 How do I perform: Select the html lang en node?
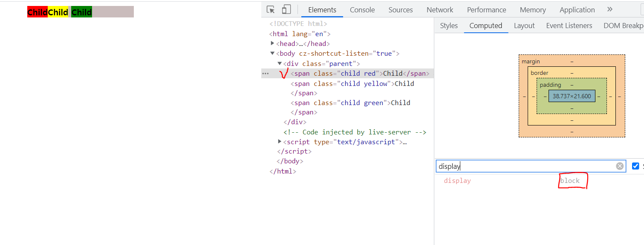click(x=300, y=34)
